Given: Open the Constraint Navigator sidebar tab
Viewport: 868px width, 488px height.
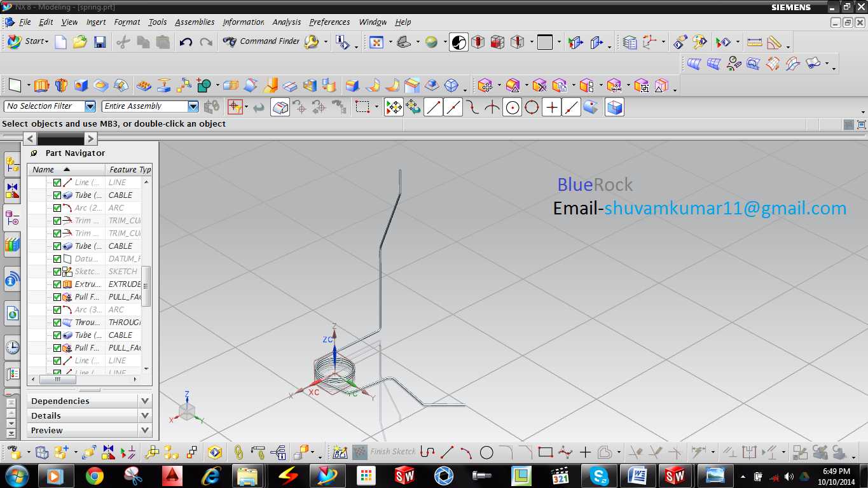Looking at the screenshot, I should tap(12, 190).
